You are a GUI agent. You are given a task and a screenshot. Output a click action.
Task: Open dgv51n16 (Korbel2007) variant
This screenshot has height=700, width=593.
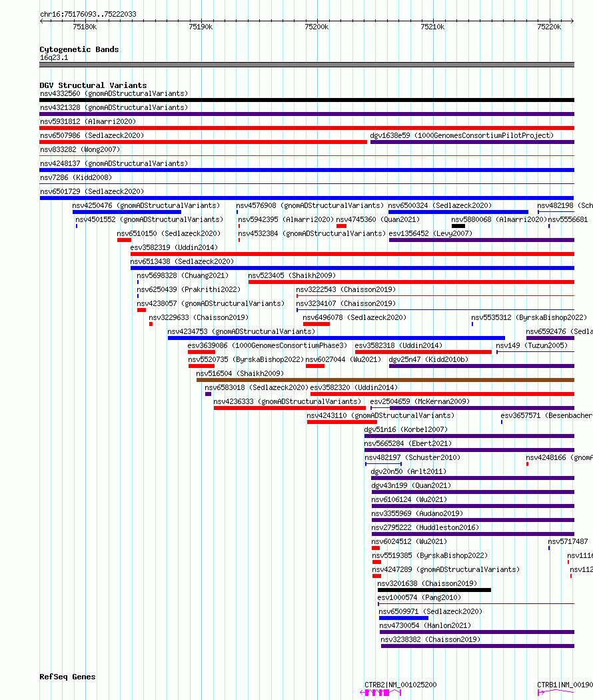tap(406, 429)
